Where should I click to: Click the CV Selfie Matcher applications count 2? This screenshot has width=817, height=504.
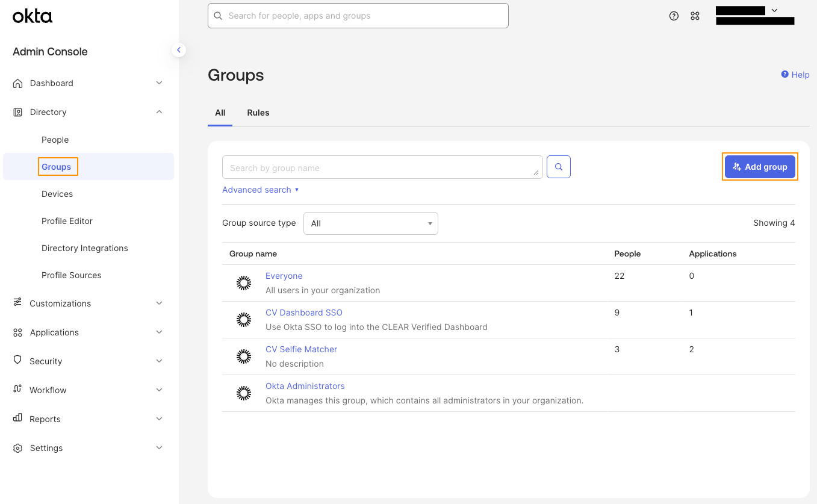(x=692, y=349)
